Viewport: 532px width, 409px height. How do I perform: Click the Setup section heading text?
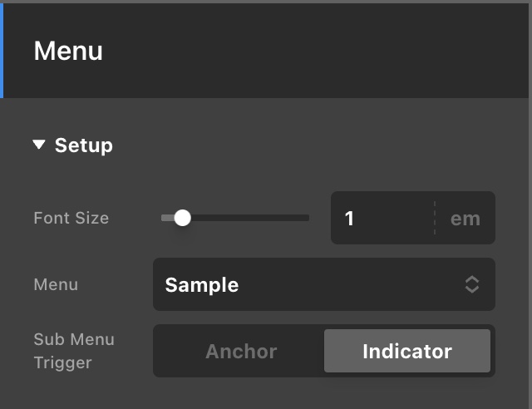coord(83,145)
